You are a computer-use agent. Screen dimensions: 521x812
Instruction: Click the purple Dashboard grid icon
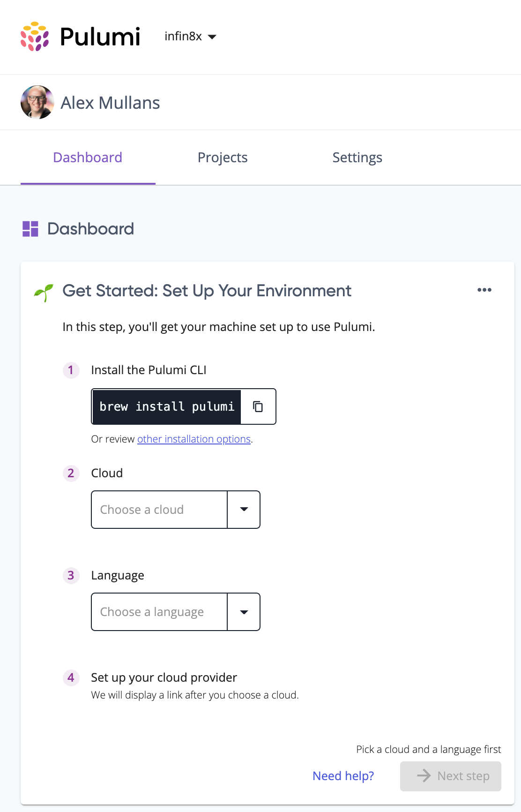(30, 229)
